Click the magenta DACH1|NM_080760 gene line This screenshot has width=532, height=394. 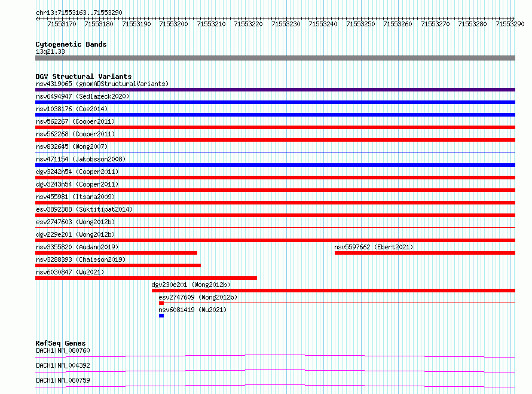[275, 356]
